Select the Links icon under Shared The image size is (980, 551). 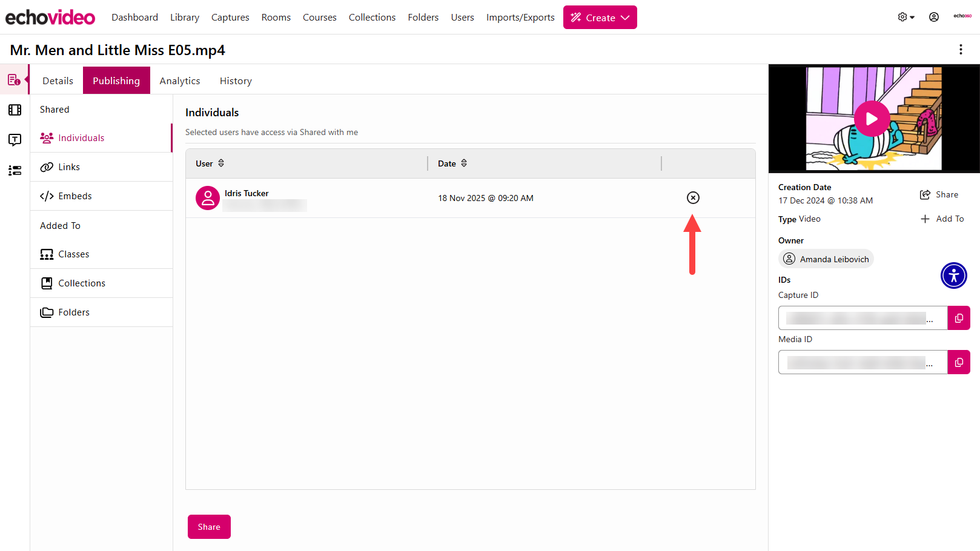point(47,167)
